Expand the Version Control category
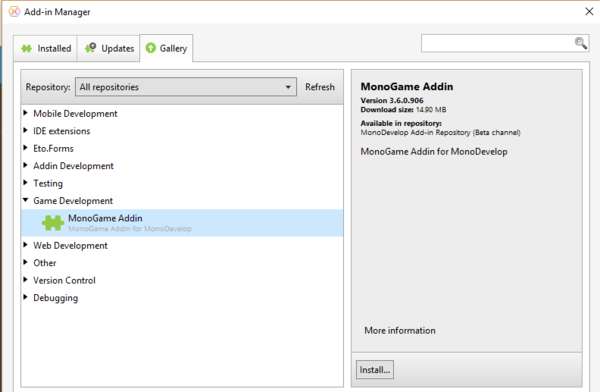The width and height of the screenshot is (600, 392). click(x=25, y=279)
